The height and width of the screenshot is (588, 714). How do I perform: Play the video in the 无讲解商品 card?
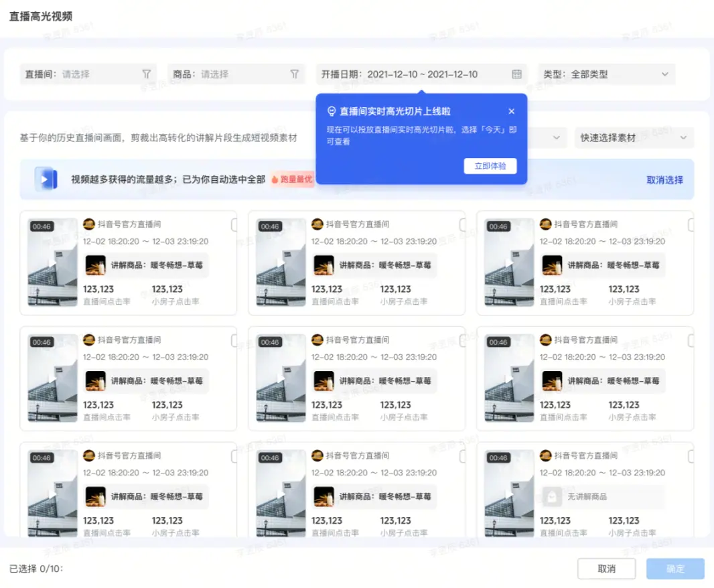(x=509, y=494)
